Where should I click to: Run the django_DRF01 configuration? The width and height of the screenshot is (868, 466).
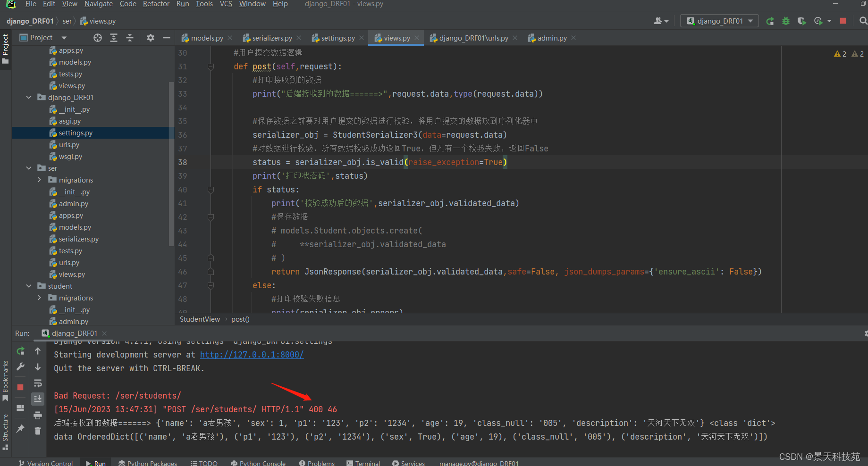coord(770,21)
